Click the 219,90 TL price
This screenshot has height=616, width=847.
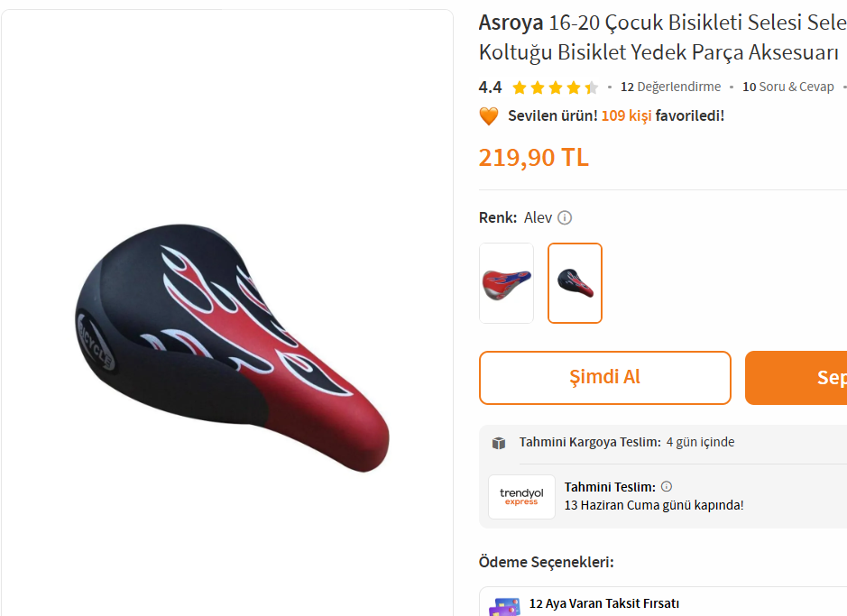534,158
